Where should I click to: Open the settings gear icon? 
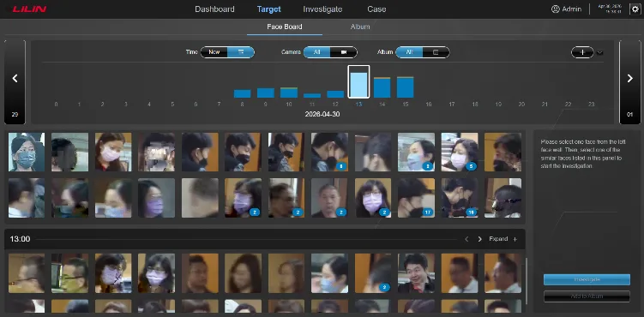click(x=635, y=9)
